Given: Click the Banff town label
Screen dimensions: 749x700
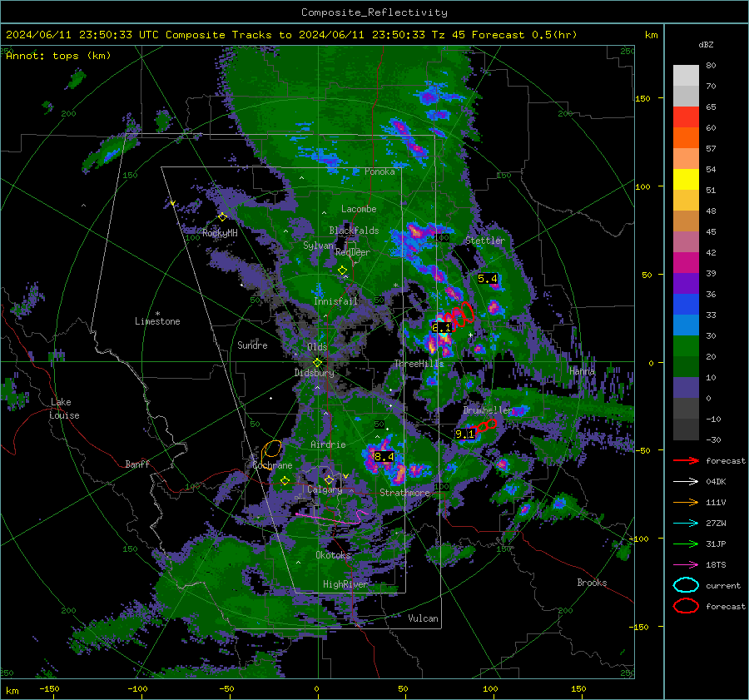Looking at the screenshot, I should [137, 464].
